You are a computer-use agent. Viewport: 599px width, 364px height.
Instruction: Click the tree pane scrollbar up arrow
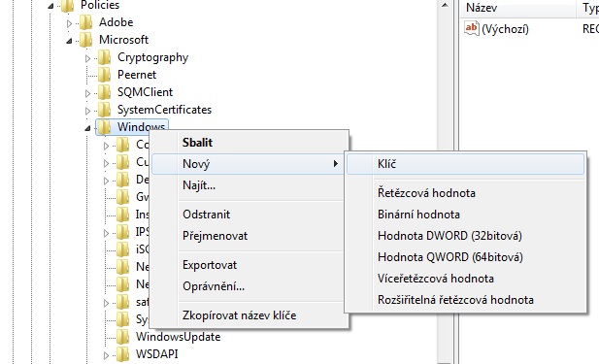click(445, 6)
